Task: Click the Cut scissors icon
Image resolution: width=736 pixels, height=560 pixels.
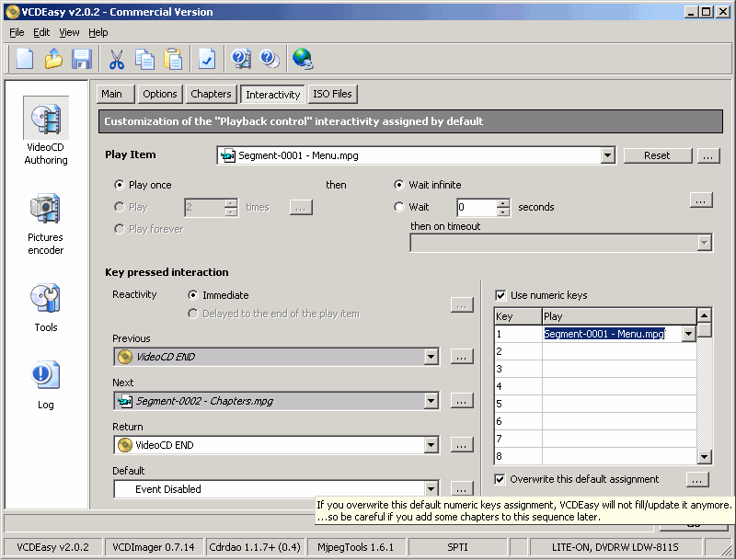Action: [x=117, y=59]
